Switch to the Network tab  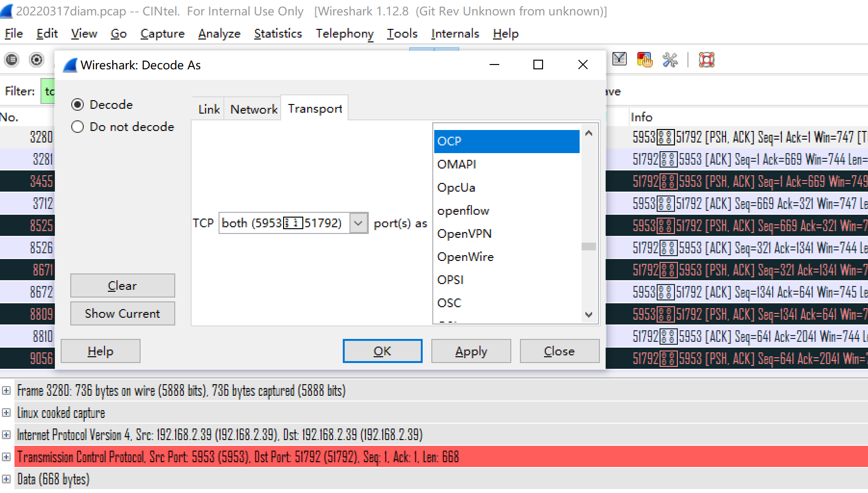(x=254, y=109)
